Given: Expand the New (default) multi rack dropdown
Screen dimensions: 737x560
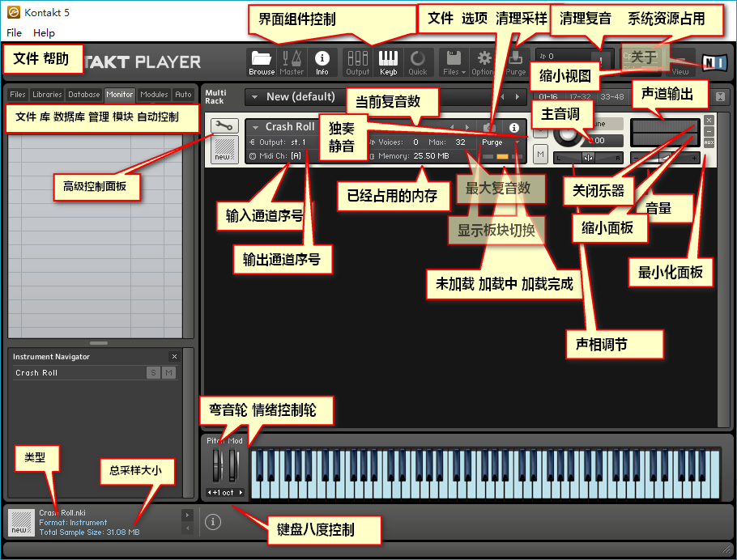Looking at the screenshot, I should (256, 97).
